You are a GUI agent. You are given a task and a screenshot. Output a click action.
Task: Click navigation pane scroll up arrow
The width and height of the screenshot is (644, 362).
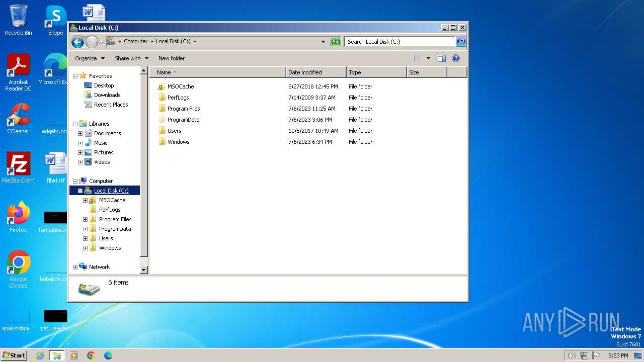click(x=144, y=71)
